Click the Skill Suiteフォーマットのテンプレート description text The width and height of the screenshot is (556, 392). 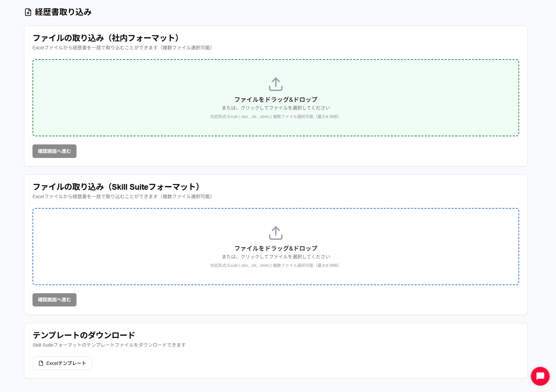click(109, 345)
